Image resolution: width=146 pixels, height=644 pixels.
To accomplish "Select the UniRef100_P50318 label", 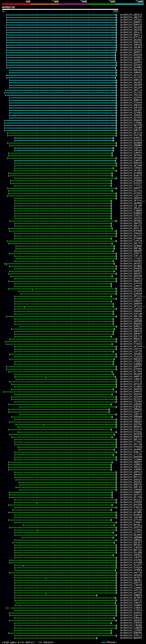I will [x=131, y=95].
